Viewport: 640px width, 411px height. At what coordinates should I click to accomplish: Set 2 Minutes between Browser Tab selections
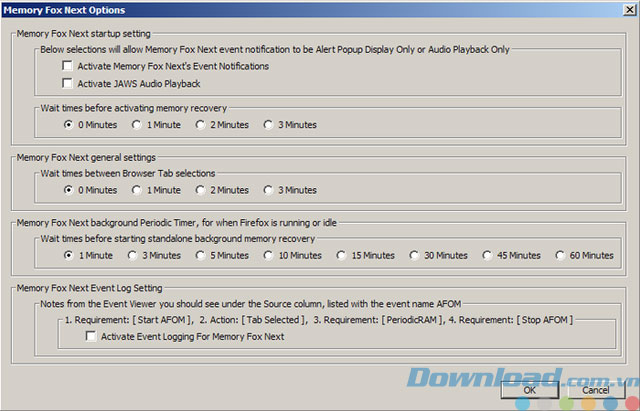tap(200, 190)
